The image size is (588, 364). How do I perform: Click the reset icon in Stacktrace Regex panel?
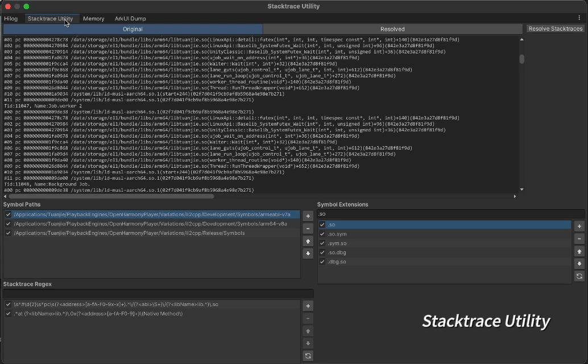pos(308,355)
